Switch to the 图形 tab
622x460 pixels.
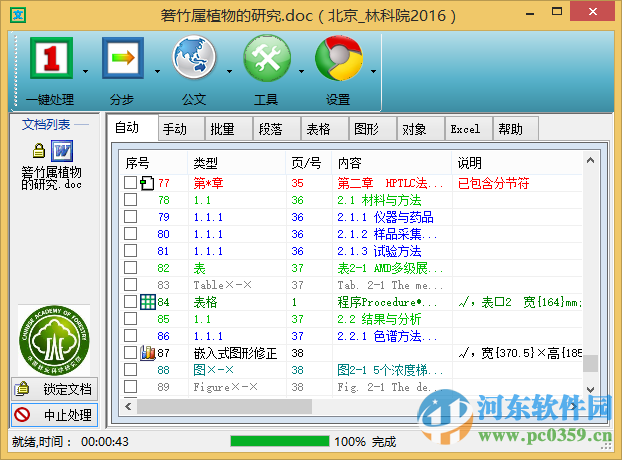point(373,129)
